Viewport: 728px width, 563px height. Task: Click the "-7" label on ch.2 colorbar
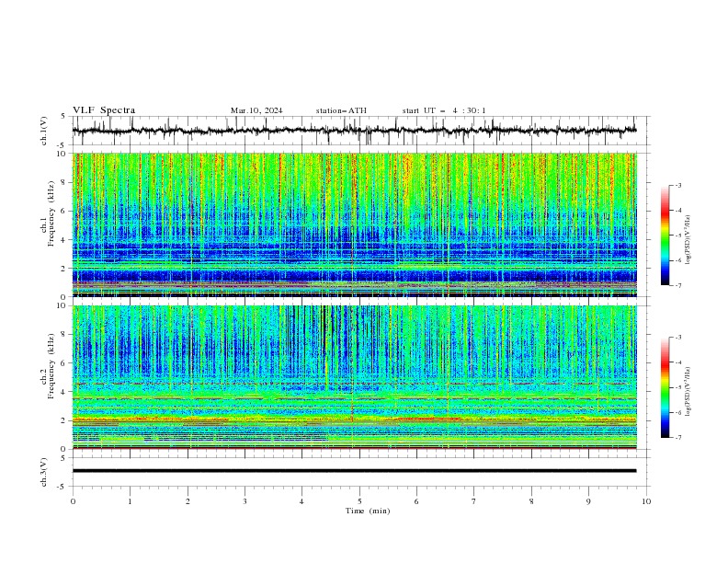tap(677, 438)
